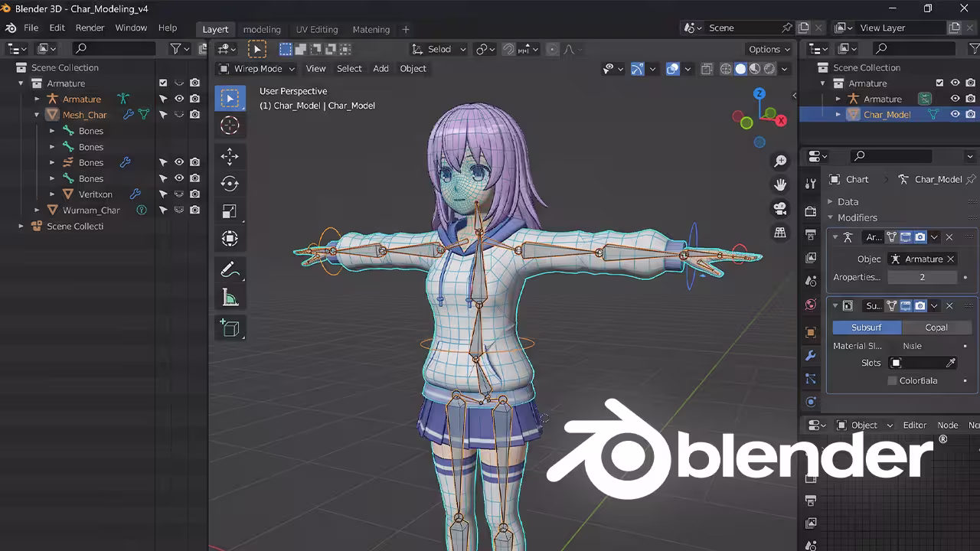Add a new workspace tab with plus
Image resolution: width=980 pixels, height=551 pixels.
pos(406,29)
